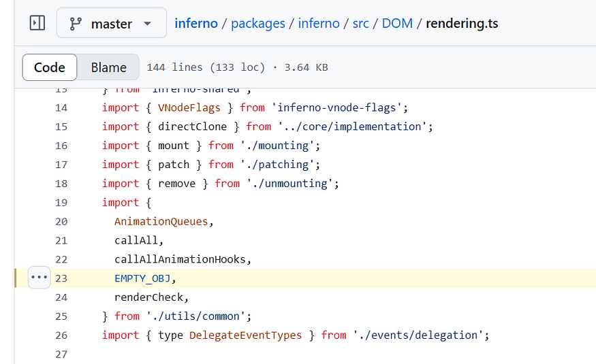Click the 3.64 KB file size text
This screenshot has width=596, height=364.
(x=306, y=67)
